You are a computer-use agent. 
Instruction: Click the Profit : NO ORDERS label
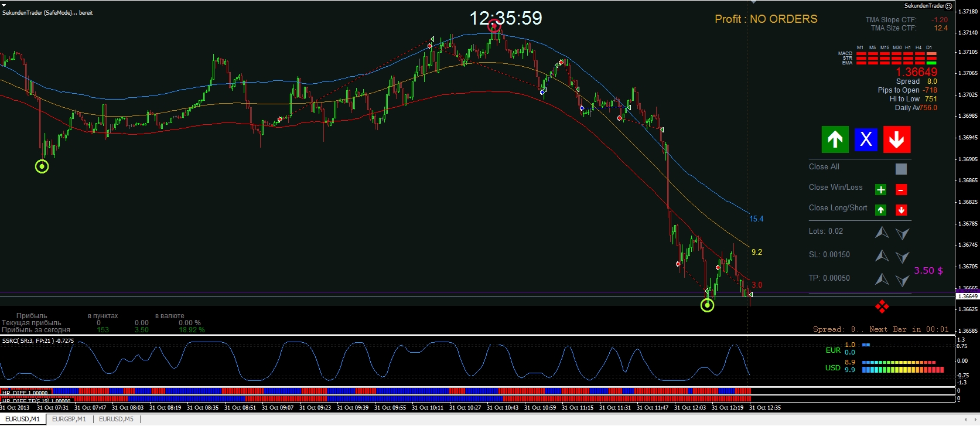coord(766,19)
